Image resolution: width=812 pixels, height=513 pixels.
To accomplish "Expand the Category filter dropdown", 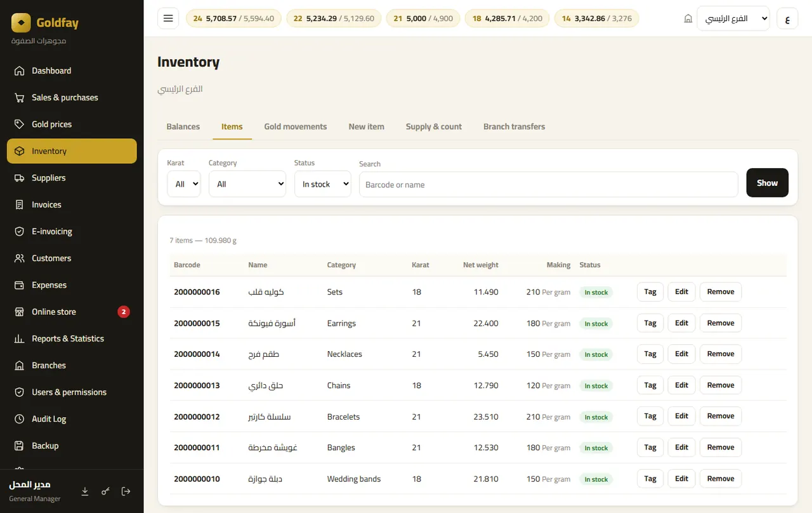I will point(247,184).
